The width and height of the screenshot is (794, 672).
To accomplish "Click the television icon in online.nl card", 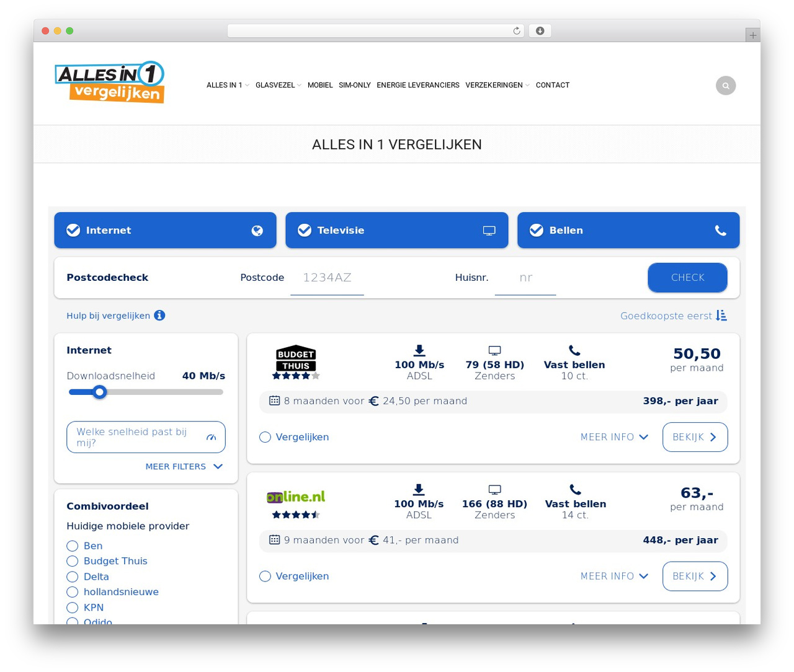I will [494, 490].
